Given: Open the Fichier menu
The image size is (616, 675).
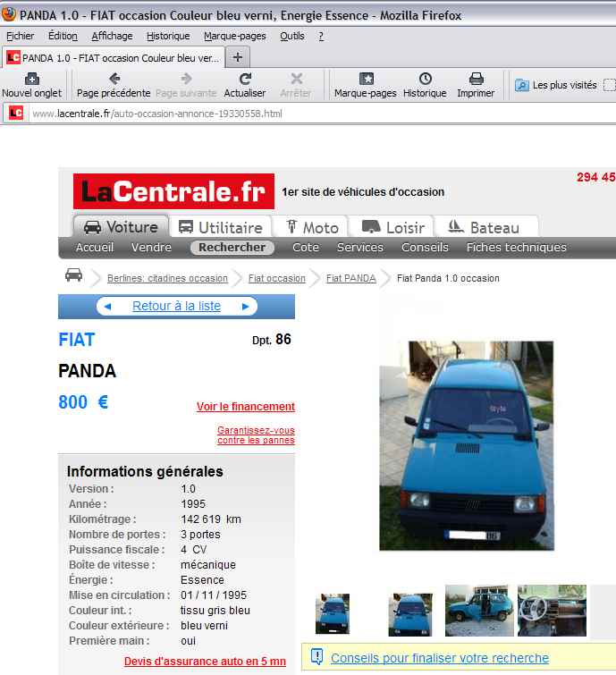Looking at the screenshot, I should pyautogui.click(x=20, y=36).
